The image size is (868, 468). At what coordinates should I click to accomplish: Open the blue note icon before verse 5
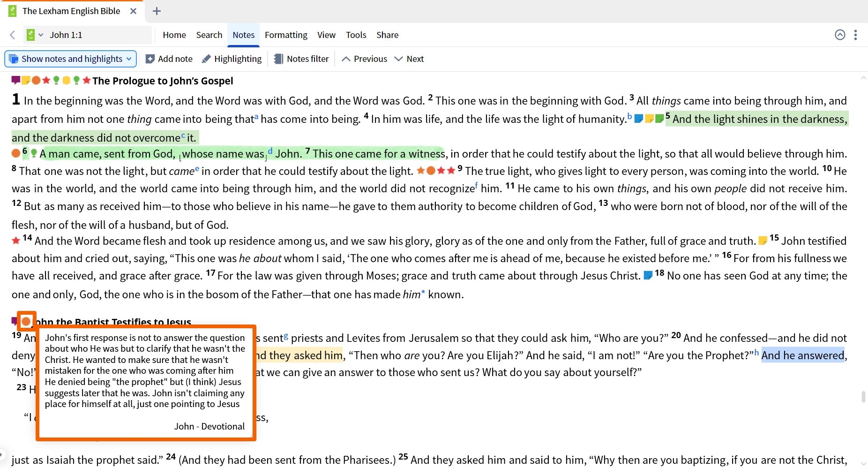tap(638, 119)
